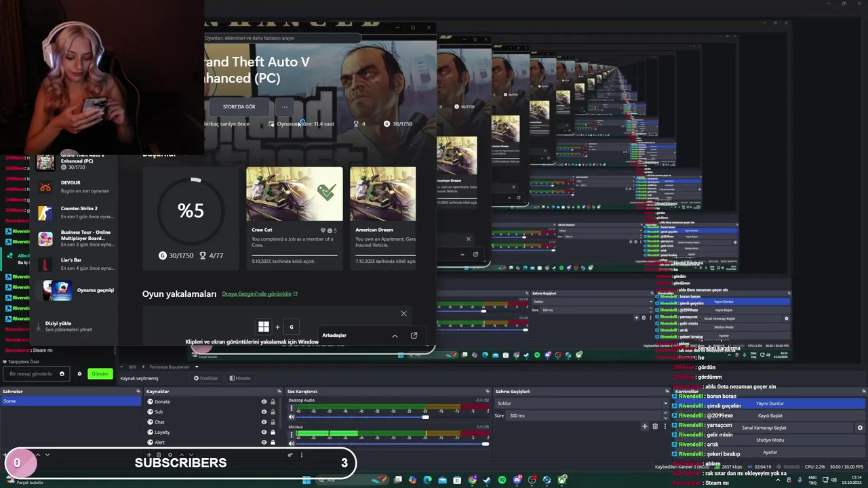
Task: Dismiss the capture hint with X
Action: pos(403,313)
